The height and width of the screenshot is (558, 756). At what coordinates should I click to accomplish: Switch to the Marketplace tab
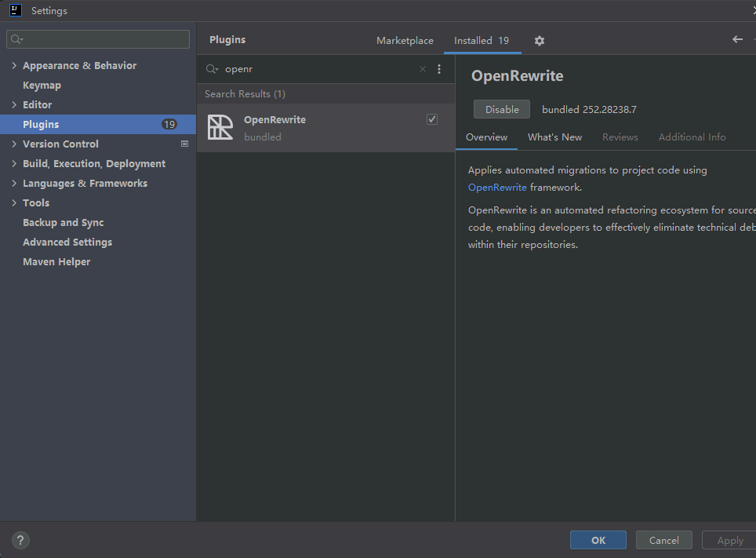click(405, 40)
